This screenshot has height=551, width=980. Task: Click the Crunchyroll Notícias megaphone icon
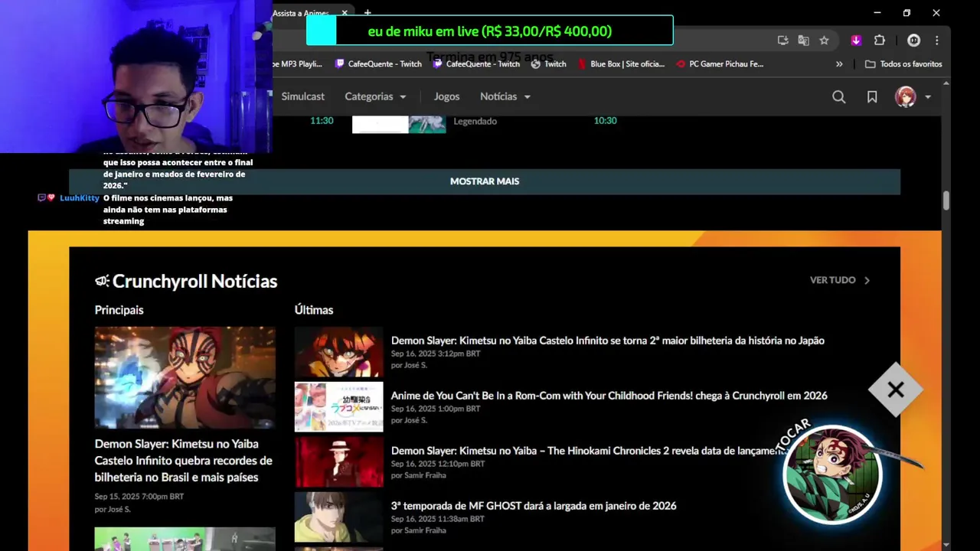coord(102,281)
